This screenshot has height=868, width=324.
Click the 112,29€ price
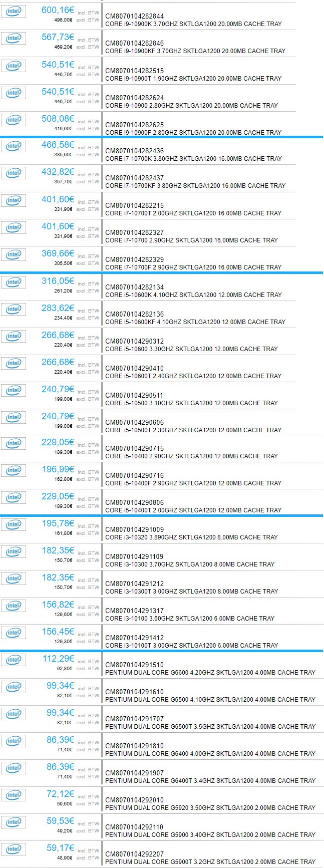point(58,659)
